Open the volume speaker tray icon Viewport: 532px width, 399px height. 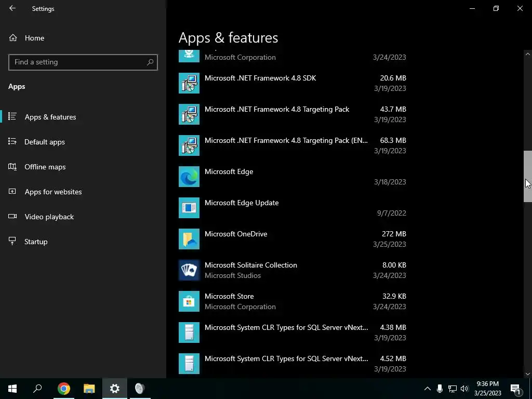(464, 389)
